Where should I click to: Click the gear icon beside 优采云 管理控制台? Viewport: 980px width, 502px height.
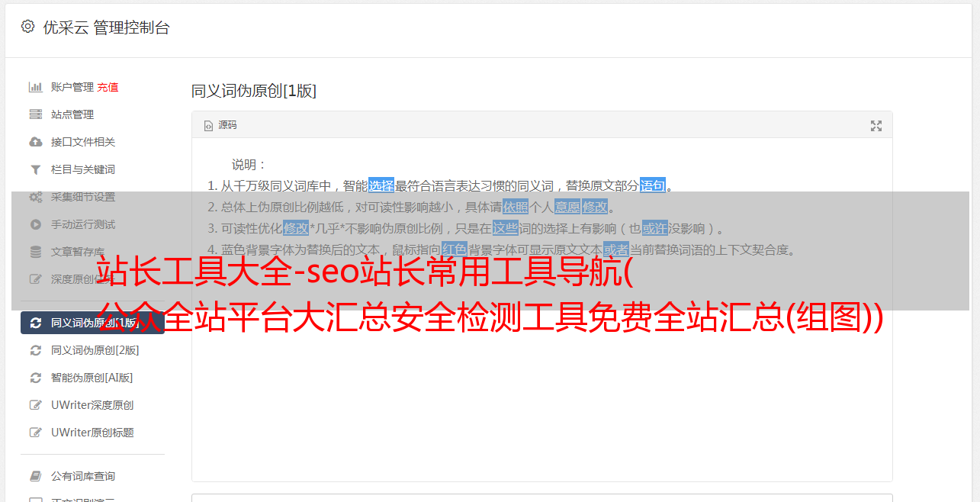click(28, 27)
